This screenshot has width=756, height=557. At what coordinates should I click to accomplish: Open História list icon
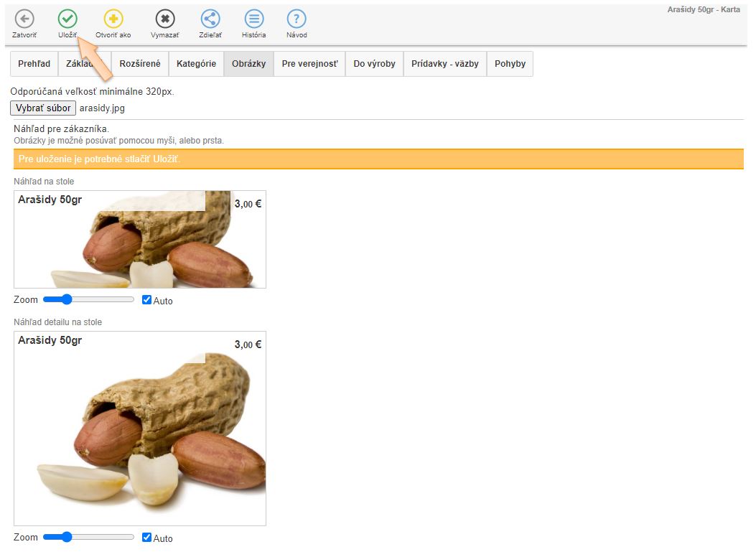coord(253,19)
